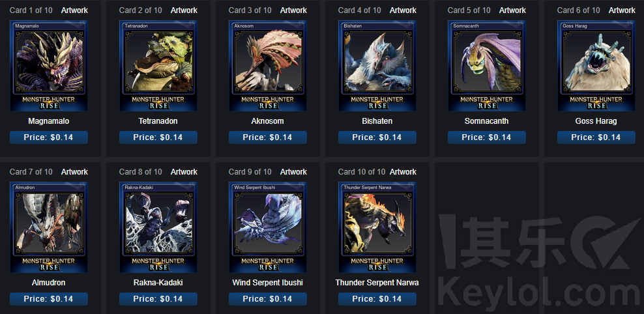Select the Rakna-Kadaki card thumbnail
The height and width of the screenshot is (314, 644).
tap(158, 227)
